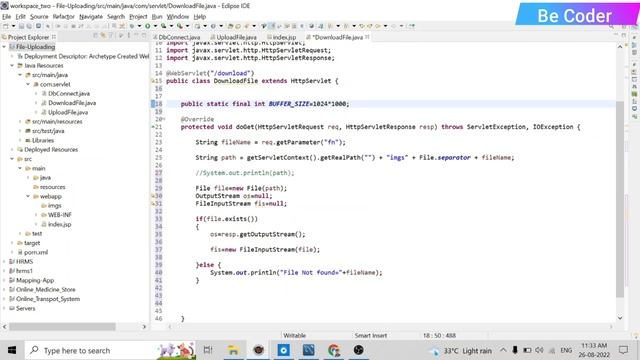Open the Help menu

(200, 16)
